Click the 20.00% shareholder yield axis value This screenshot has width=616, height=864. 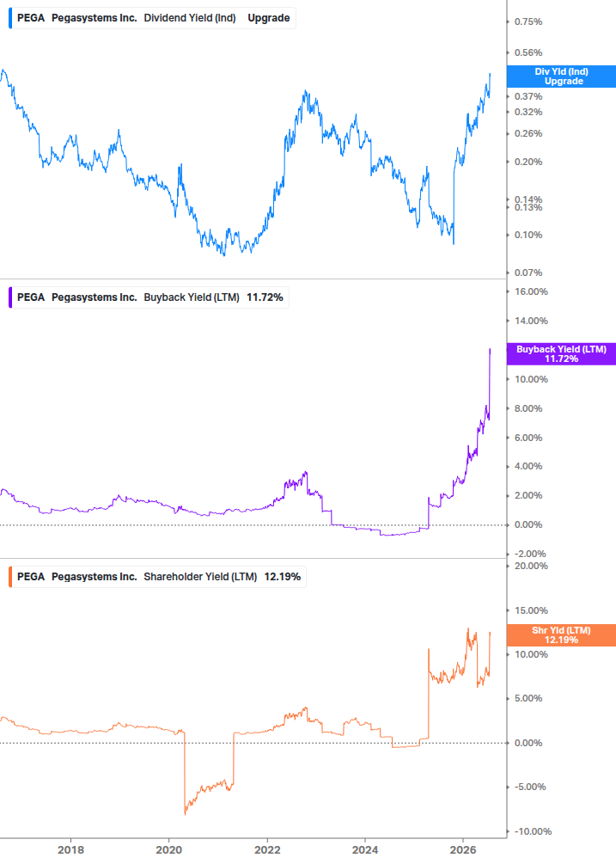pyautogui.click(x=531, y=566)
